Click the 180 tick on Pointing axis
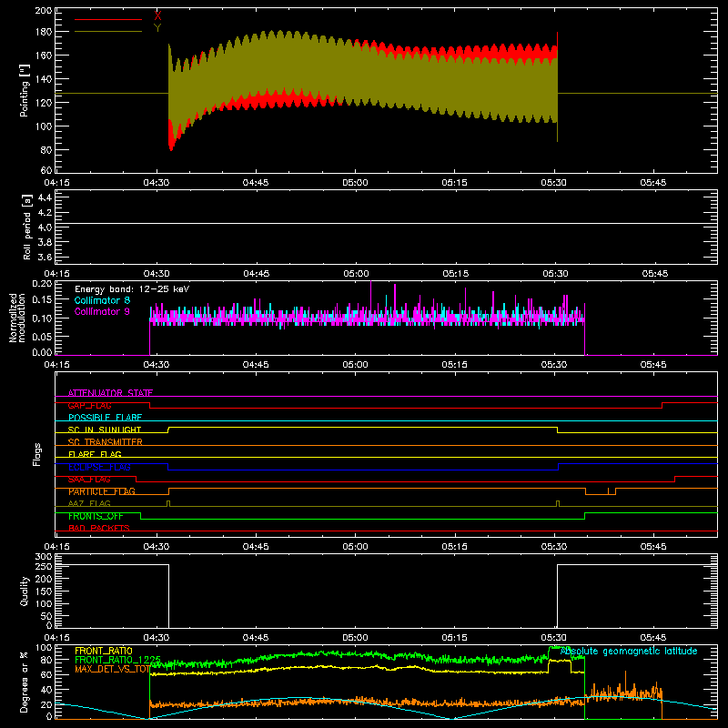 point(44,32)
